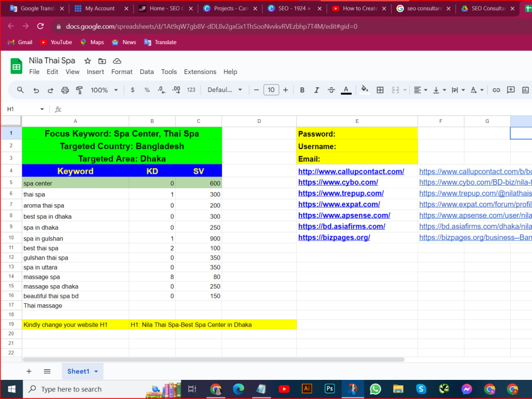Click the search menus magnifier icon
Screen dimensions: 532x399
click(20, 90)
